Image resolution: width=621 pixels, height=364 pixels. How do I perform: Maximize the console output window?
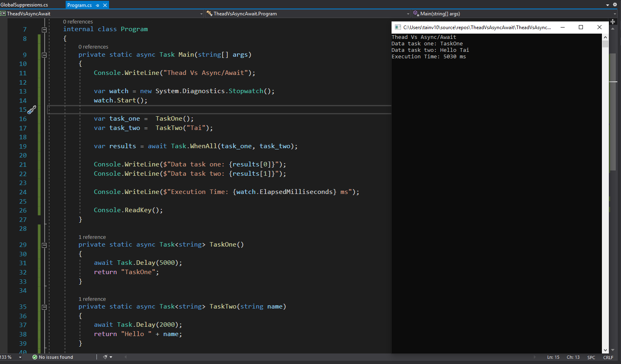tap(581, 27)
